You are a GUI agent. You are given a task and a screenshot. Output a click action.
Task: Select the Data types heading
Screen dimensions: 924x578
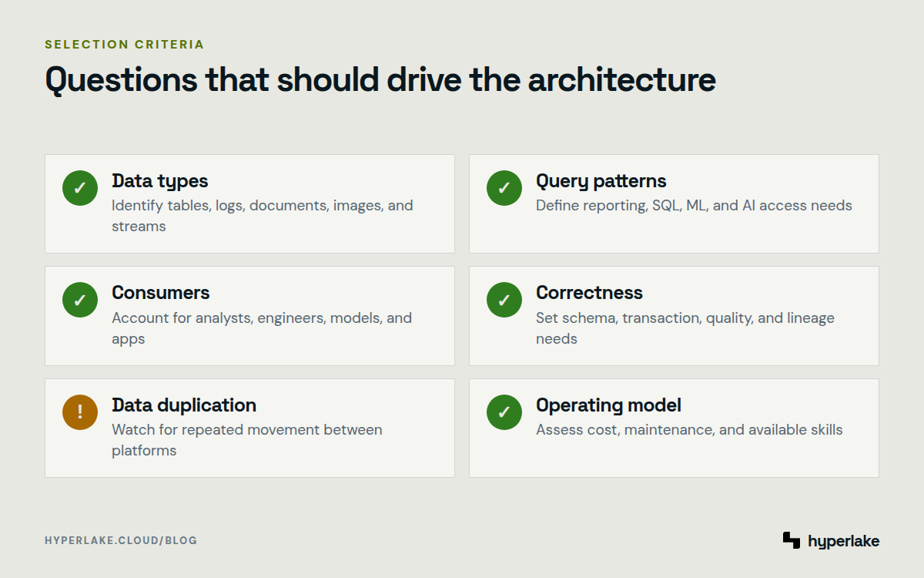(x=160, y=181)
